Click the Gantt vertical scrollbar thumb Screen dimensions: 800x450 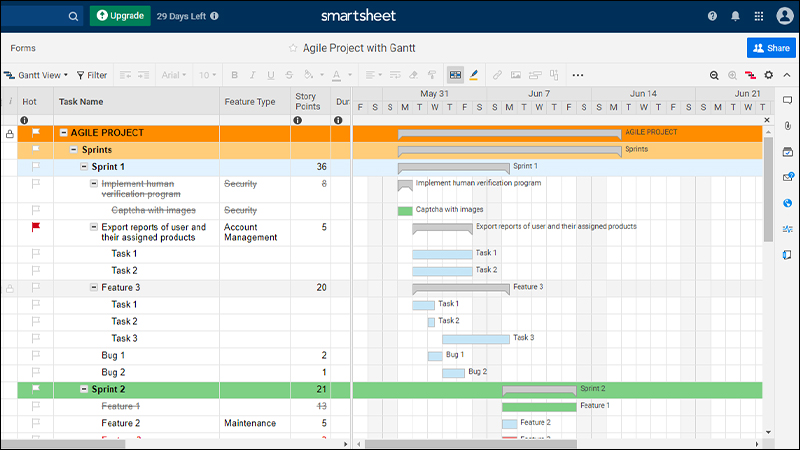click(x=768, y=189)
